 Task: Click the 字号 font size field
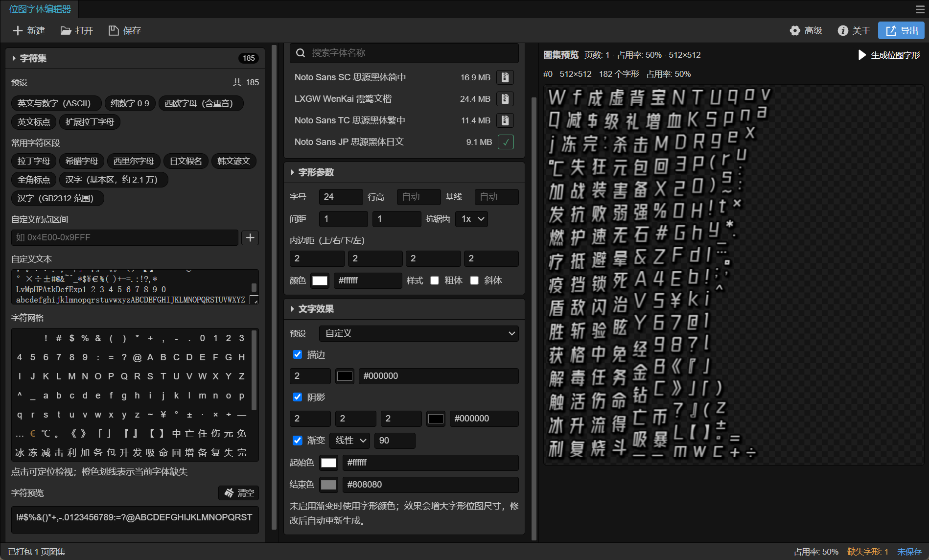pyautogui.click(x=341, y=197)
